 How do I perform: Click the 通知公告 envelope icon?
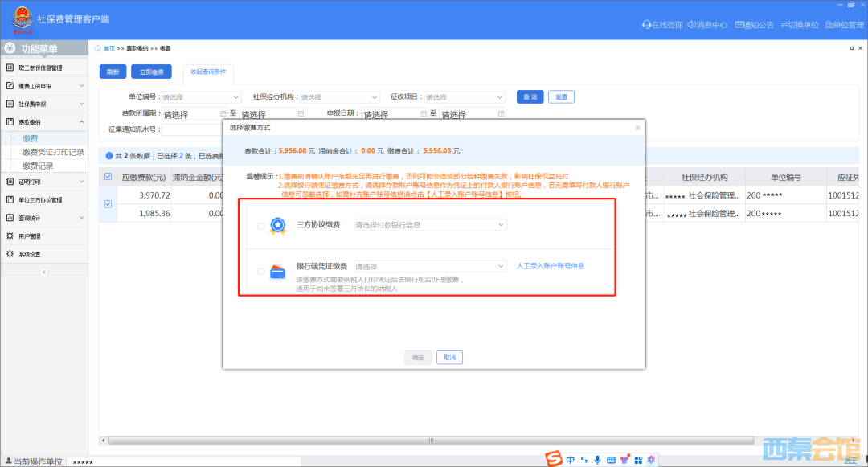click(x=738, y=25)
